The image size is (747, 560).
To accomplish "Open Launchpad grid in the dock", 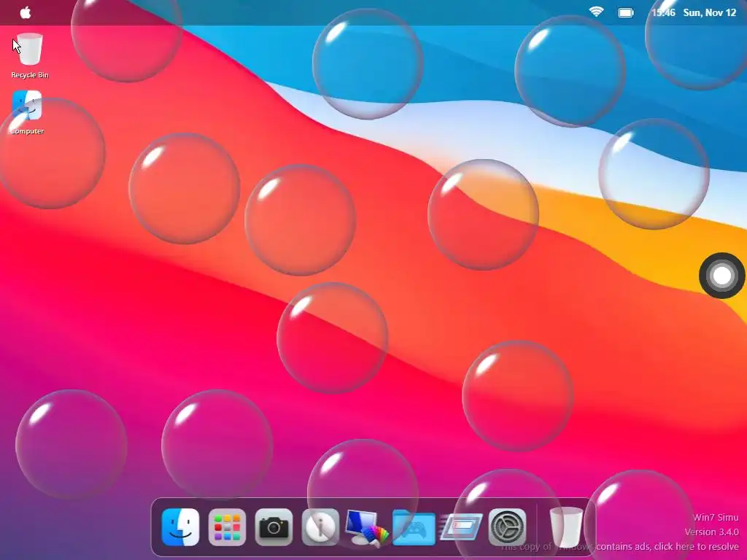I will pos(228,527).
